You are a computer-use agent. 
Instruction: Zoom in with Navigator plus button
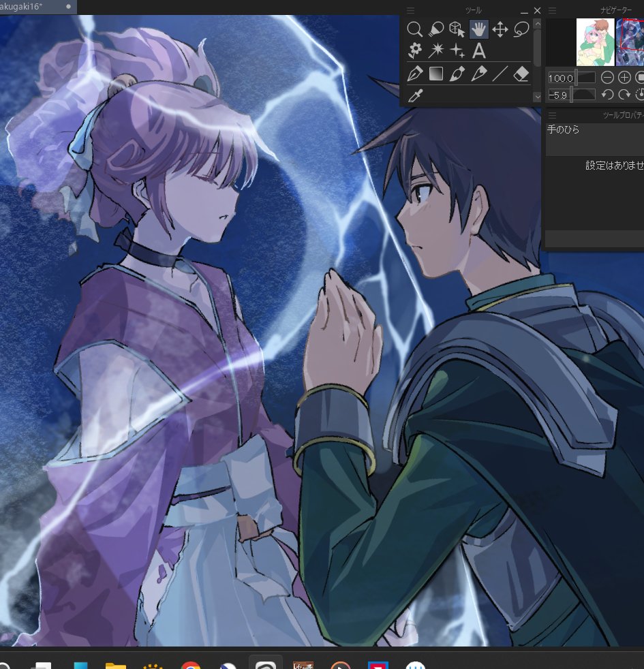(x=624, y=78)
